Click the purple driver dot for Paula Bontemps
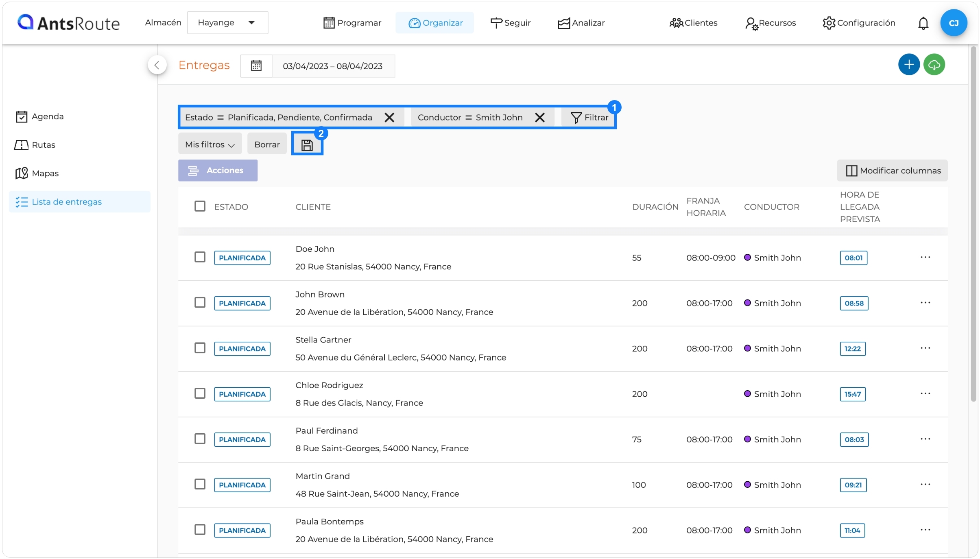The image size is (980, 559). tap(747, 530)
